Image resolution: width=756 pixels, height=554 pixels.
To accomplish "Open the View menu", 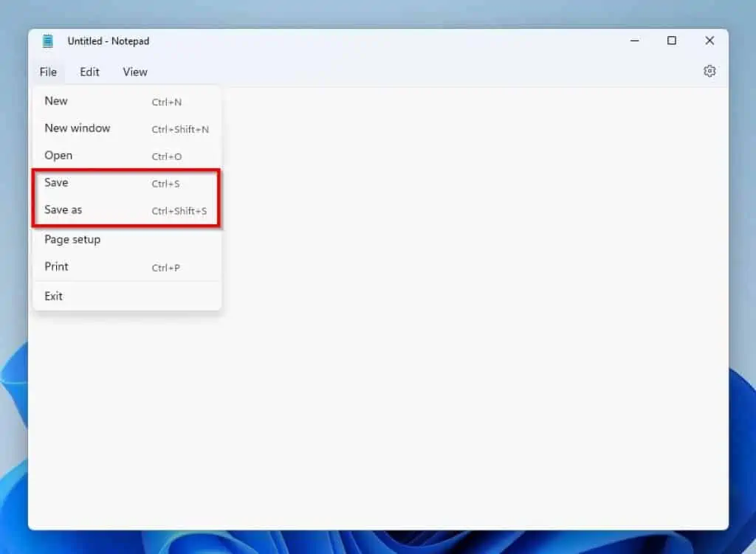I will click(135, 72).
